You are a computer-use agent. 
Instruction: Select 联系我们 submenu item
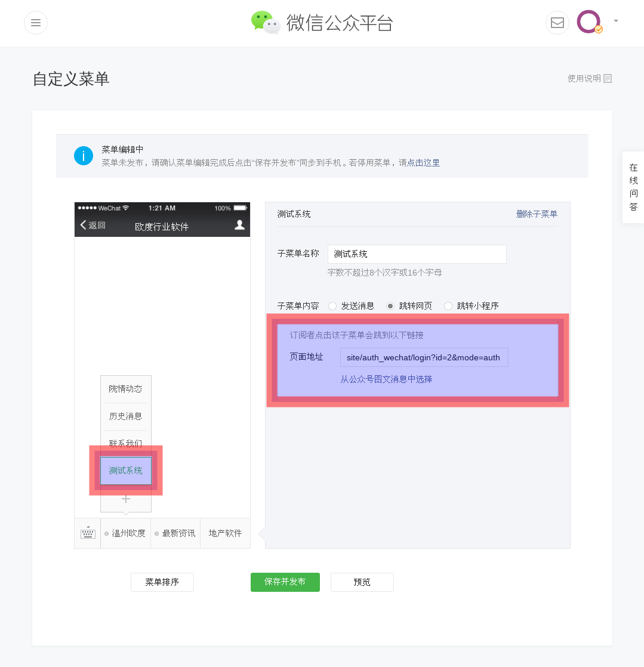click(125, 443)
